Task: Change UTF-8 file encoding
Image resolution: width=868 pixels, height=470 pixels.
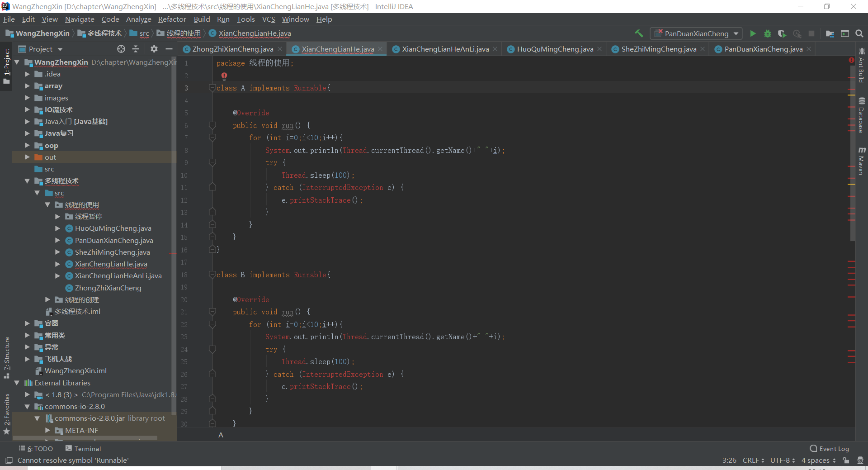Action: [783, 461]
